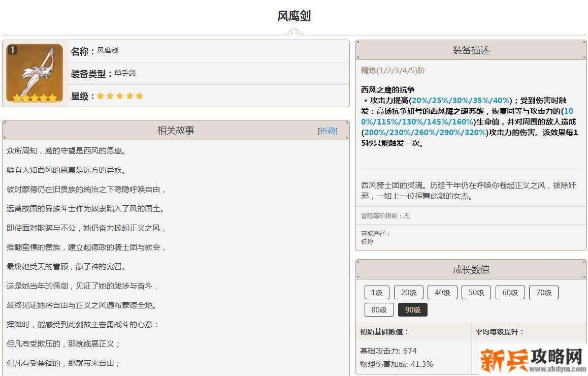Screen dimensions: 588x376
Task: Click the active 90级 level button
Action: coord(412,310)
